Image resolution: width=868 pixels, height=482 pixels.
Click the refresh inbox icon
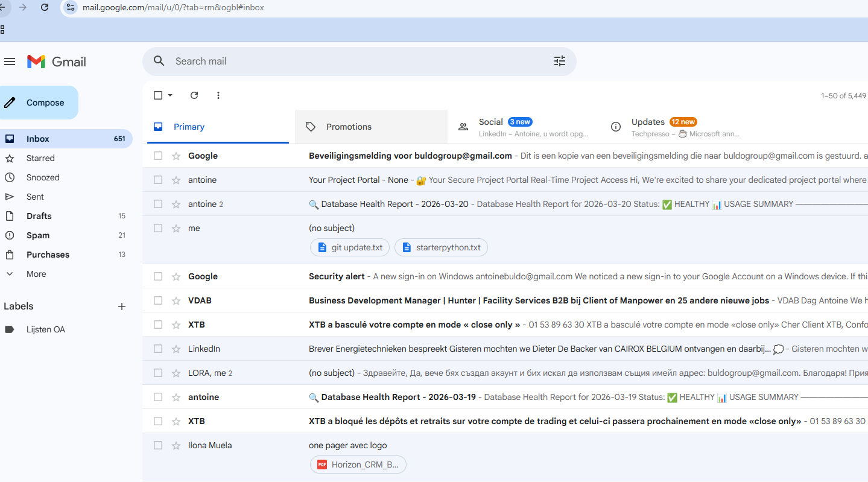194,95
